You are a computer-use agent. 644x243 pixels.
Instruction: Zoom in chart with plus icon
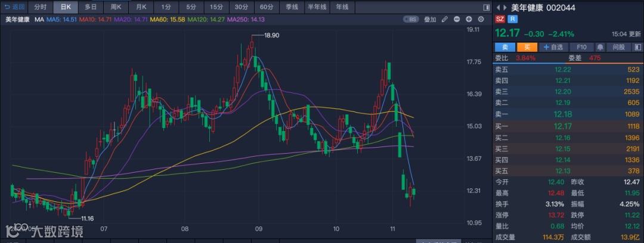[469, 19]
